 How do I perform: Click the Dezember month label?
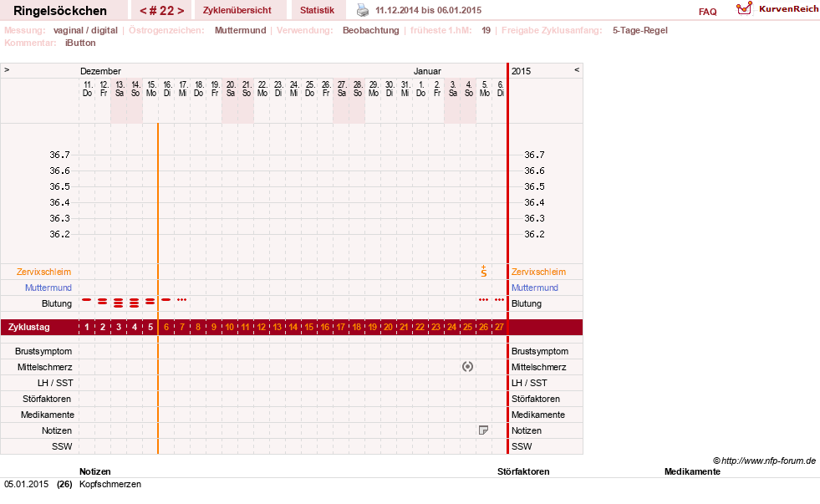100,71
